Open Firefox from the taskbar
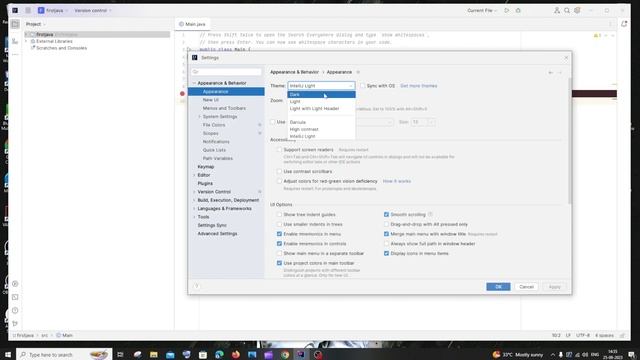This screenshot has width=640, height=360. coord(236,355)
